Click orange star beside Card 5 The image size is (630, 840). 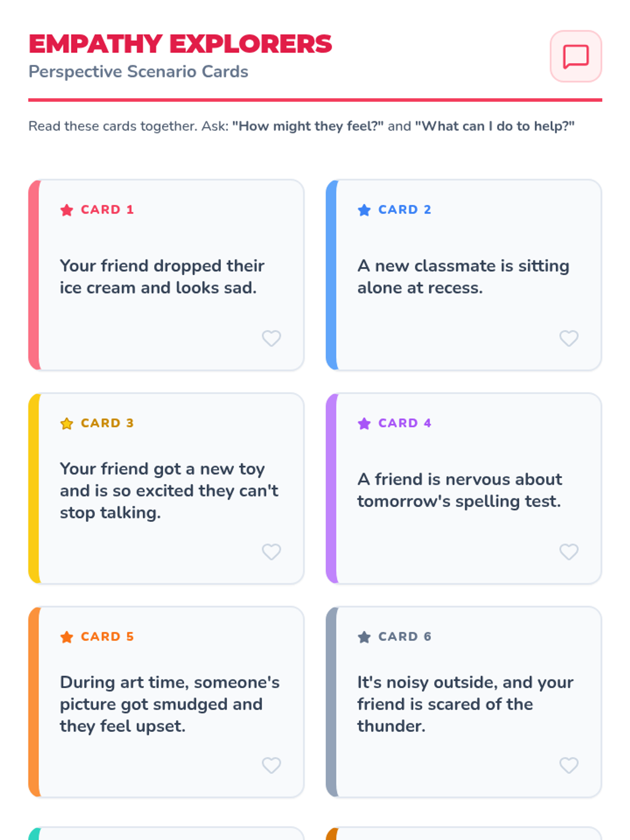pos(67,637)
